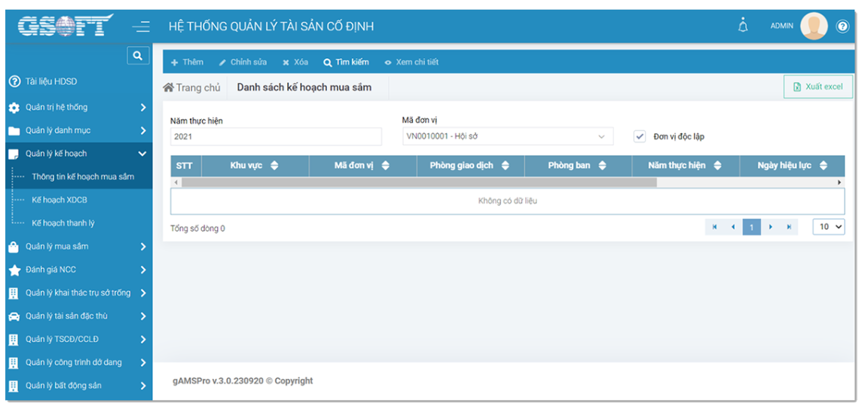Click the Xuất excel button
The image size is (868, 409).
tap(818, 87)
